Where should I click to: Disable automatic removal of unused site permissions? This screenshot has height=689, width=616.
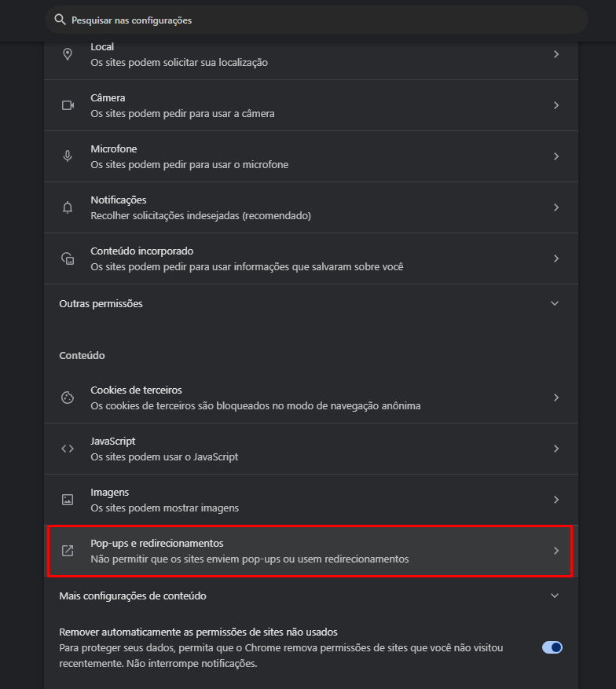pos(552,647)
